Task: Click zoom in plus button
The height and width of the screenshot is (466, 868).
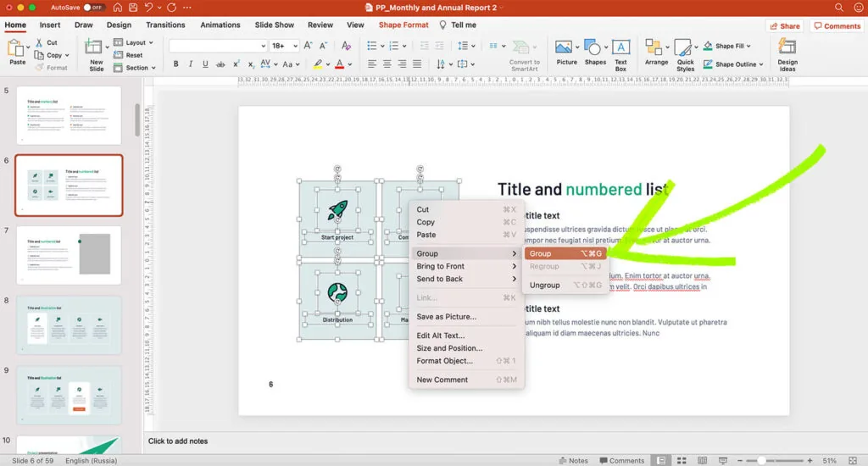Action: pos(810,460)
